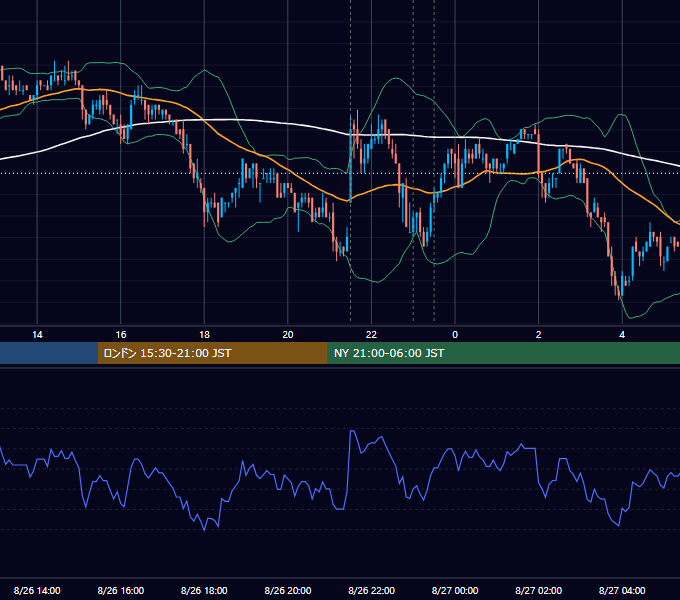Click the 16 hour label on price chart axis

[x=121, y=335]
